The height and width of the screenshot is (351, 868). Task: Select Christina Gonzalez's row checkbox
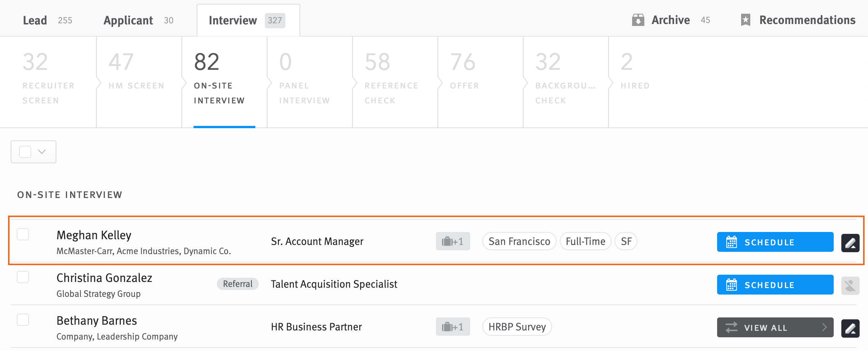tap(24, 277)
